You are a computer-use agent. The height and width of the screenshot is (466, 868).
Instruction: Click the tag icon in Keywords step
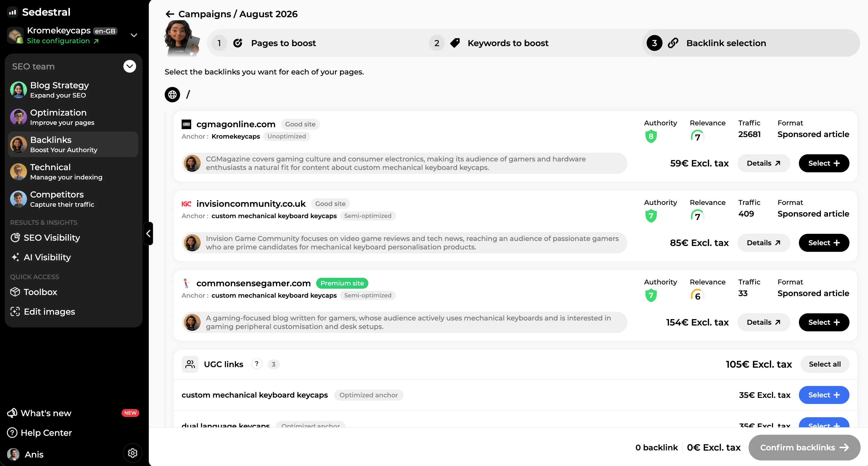pyautogui.click(x=455, y=43)
